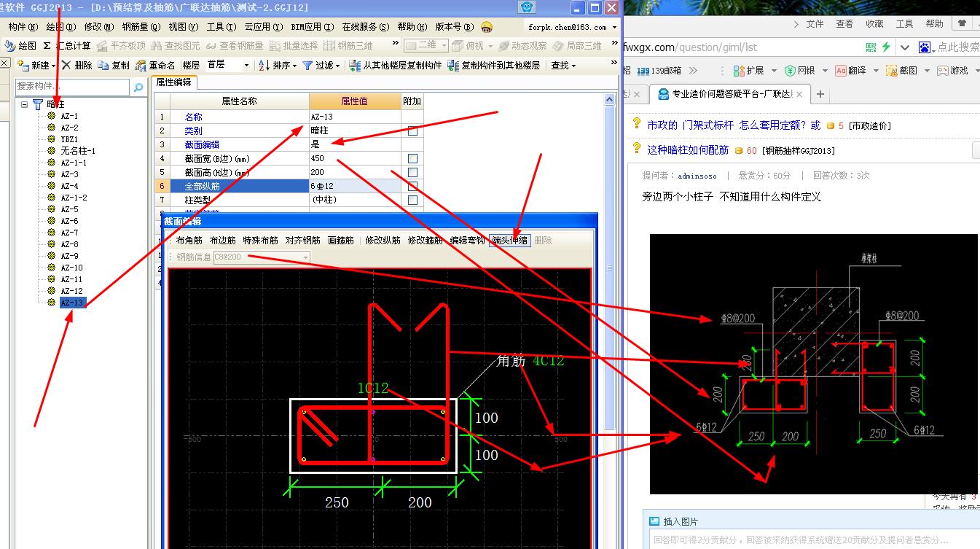Expand more bookmarks double-chevron in browser

(x=693, y=71)
